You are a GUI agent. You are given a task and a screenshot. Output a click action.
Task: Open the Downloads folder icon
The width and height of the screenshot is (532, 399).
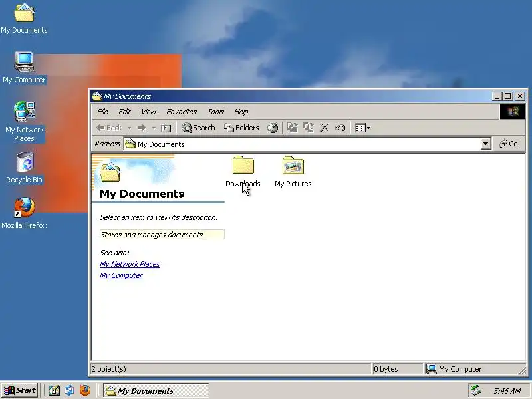click(243, 165)
